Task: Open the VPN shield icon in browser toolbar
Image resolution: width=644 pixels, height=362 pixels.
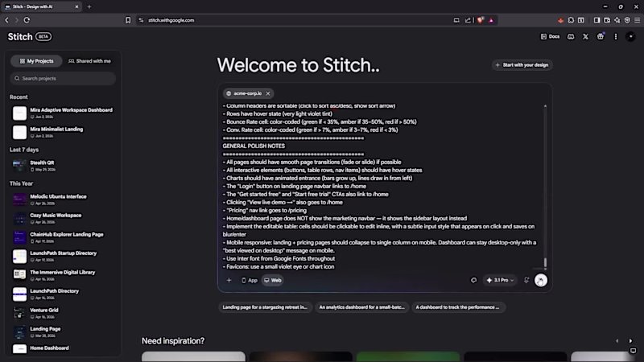Action: 627,20
